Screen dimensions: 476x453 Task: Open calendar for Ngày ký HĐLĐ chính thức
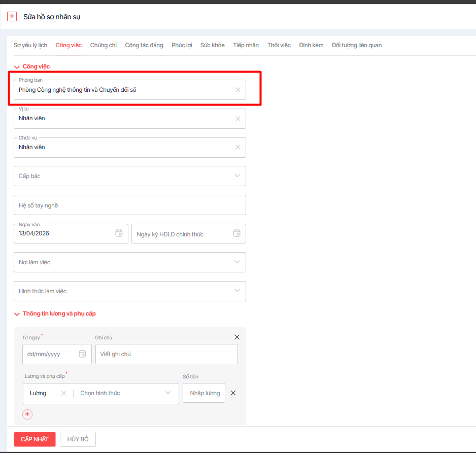click(x=236, y=233)
